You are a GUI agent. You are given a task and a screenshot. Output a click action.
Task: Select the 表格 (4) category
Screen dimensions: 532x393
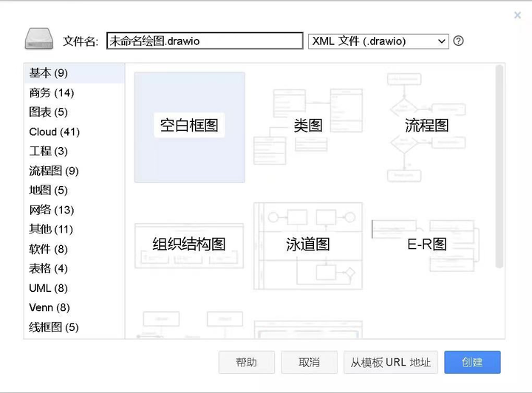[x=75, y=269]
